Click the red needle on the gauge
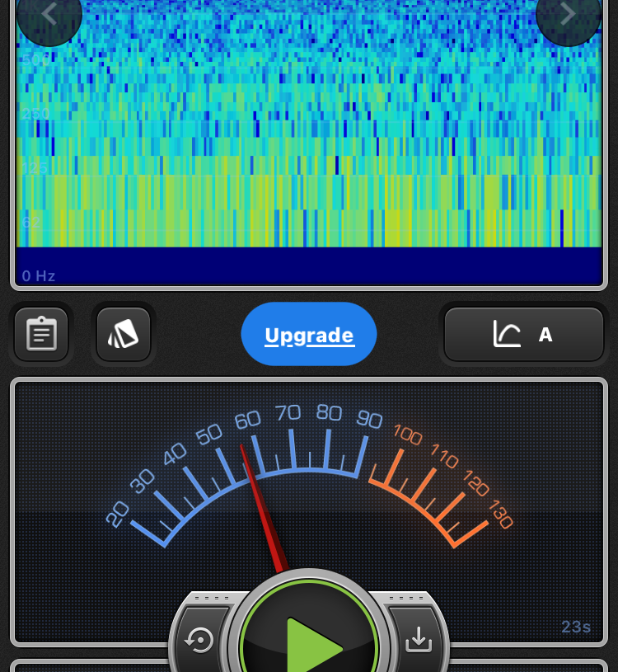This screenshot has width=618, height=672. coord(262,503)
